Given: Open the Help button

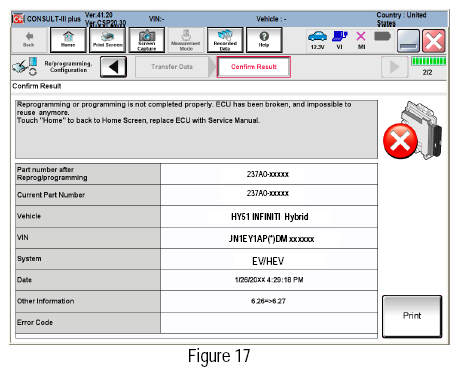Looking at the screenshot, I should pyautogui.click(x=264, y=40).
